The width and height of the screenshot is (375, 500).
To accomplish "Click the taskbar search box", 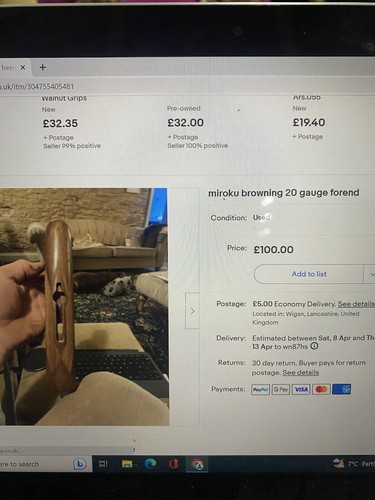I will [37, 464].
